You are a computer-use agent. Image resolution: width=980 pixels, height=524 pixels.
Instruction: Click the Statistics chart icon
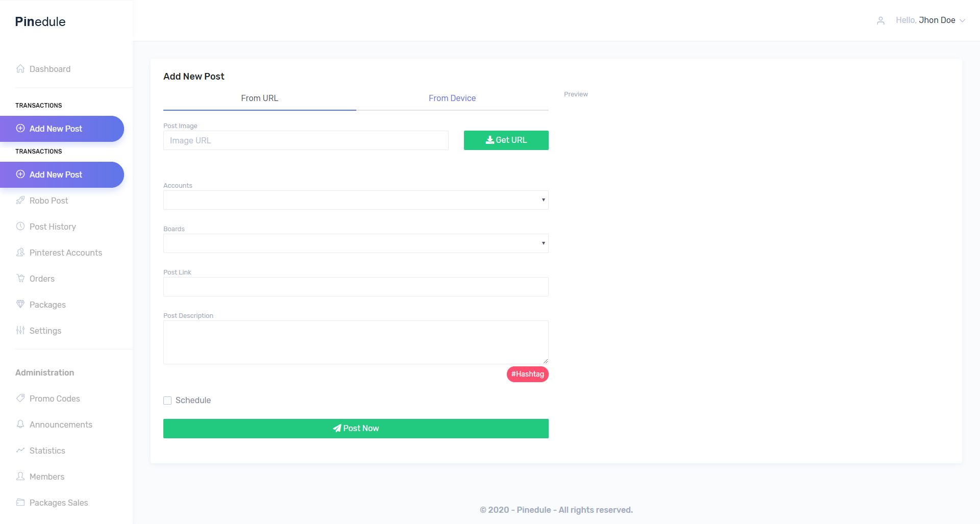click(x=20, y=450)
